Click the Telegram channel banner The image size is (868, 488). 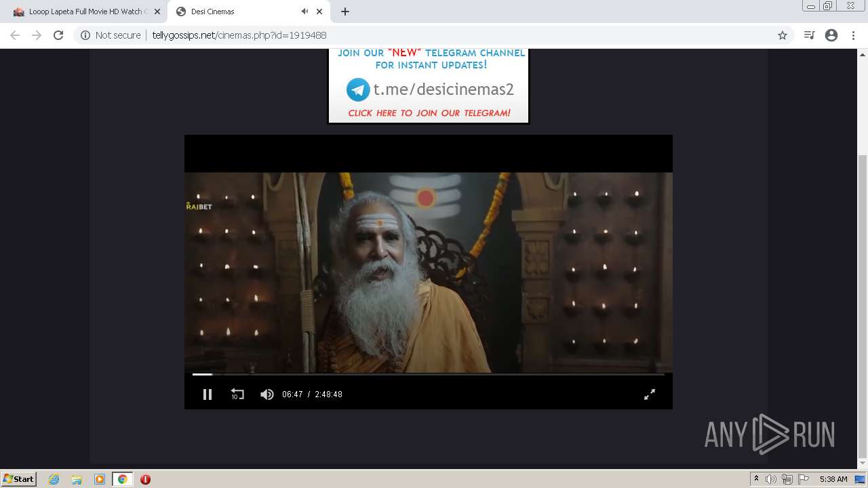click(429, 86)
